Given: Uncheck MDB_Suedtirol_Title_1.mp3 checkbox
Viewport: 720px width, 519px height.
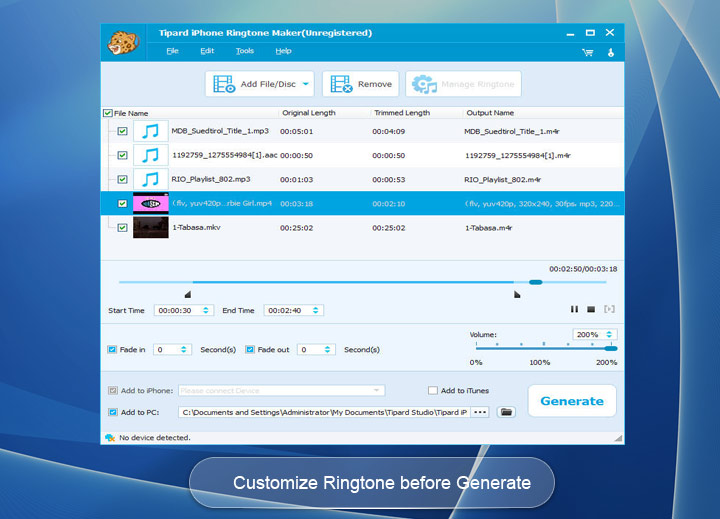Looking at the screenshot, I should pyautogui.click(x=122, y=131).
